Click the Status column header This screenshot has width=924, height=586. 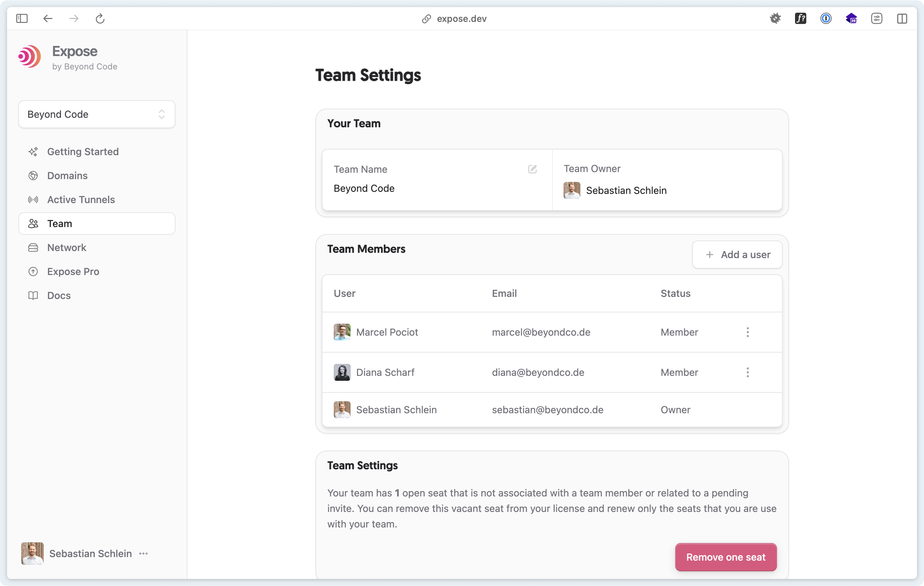coord(675,293)
